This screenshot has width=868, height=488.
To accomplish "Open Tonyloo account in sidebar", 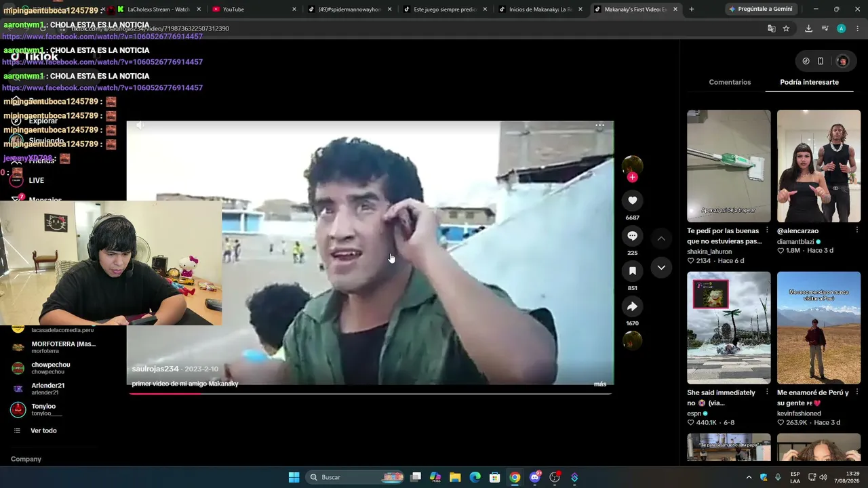I will click(x=37, y=410).
